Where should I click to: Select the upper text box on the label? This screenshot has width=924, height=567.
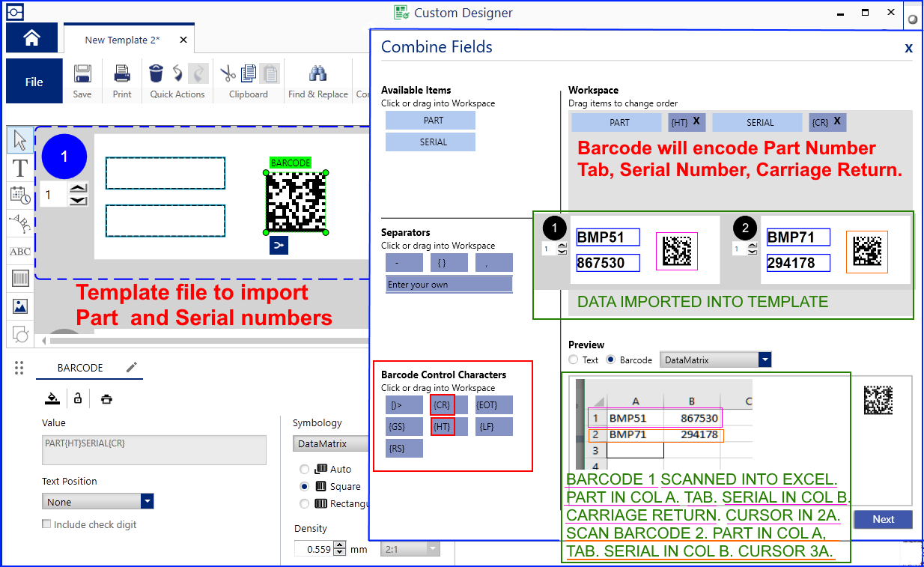coord(165,173)
